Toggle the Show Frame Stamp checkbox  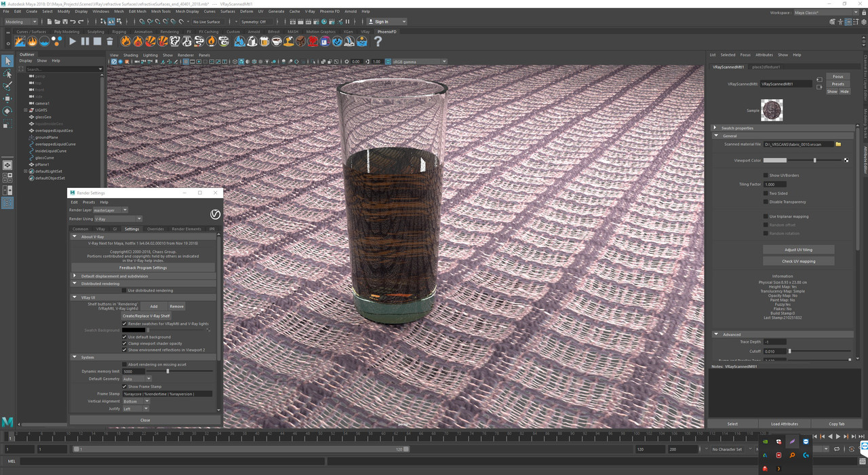click(124, 386)
